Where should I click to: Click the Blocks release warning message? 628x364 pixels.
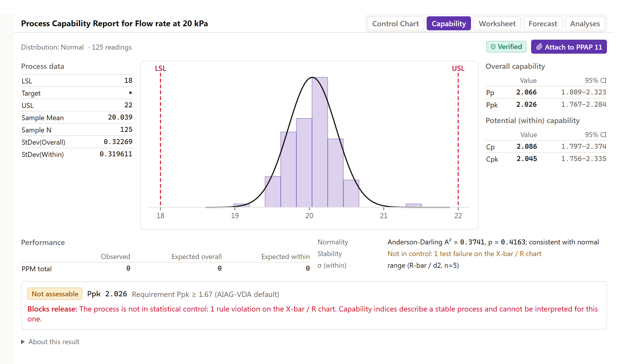pyautogui.click(x=313, y=314)
